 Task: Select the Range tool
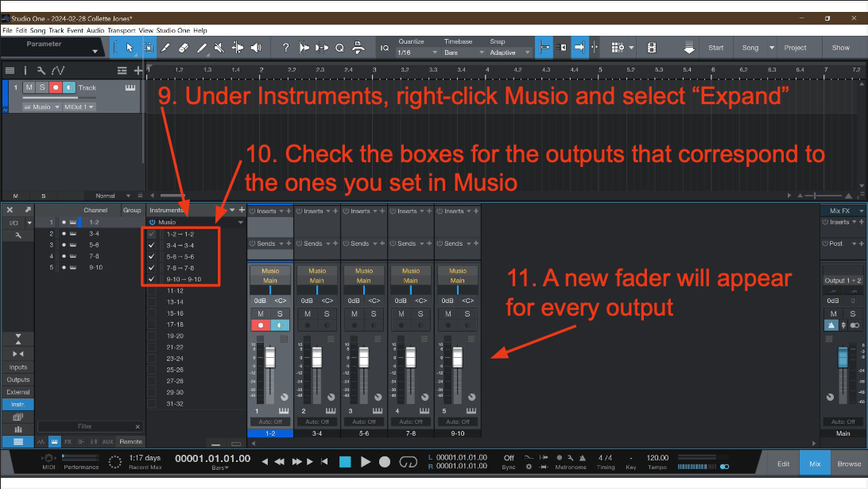148,48
